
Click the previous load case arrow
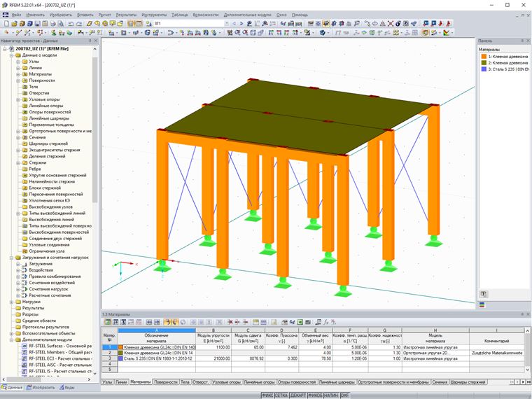click(x=234, y=23)
